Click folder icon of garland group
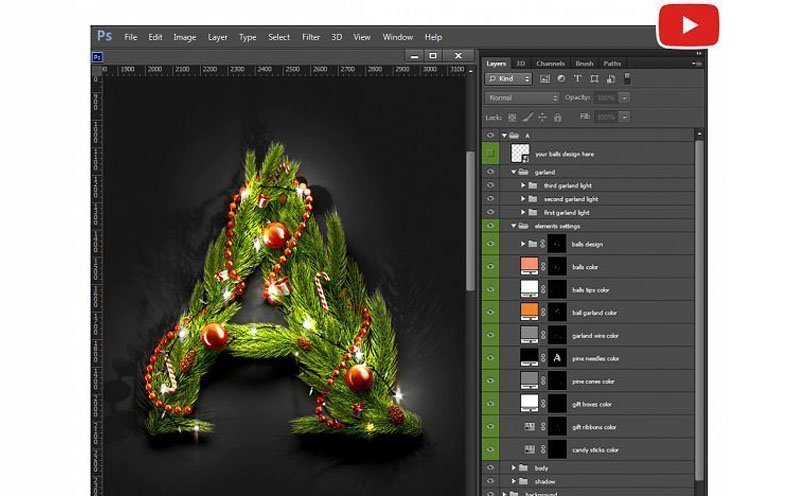The image size is (800, 496). [x=523, y=172]
